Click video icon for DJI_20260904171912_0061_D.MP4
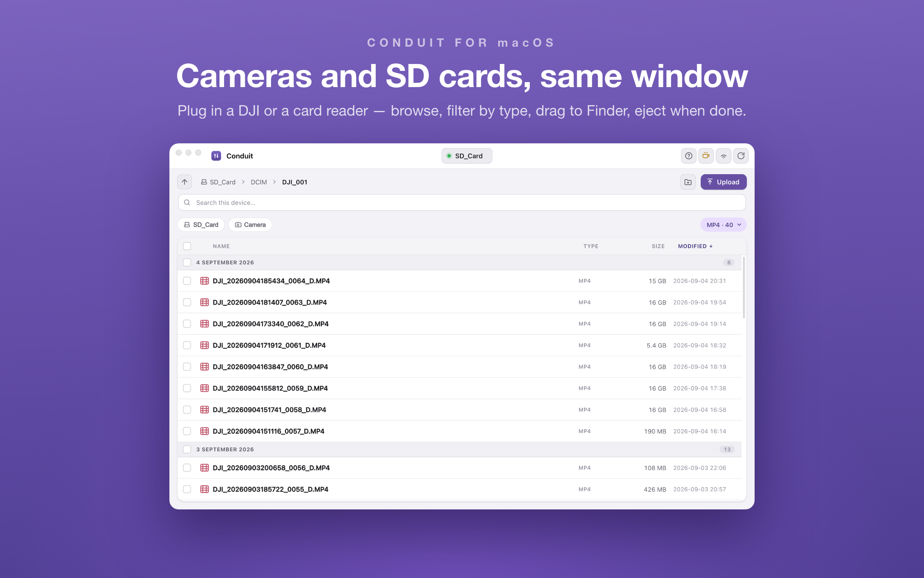 (204, 345)
